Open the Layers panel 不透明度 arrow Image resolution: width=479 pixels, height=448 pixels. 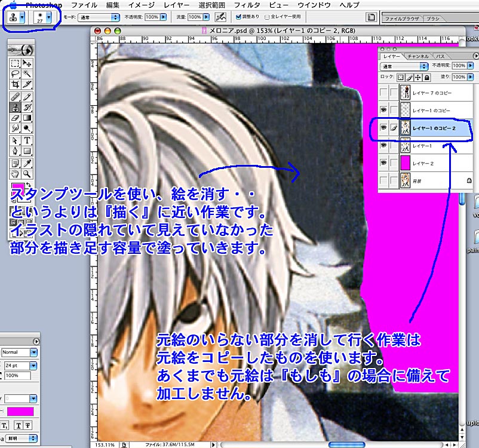click(471, 65)
